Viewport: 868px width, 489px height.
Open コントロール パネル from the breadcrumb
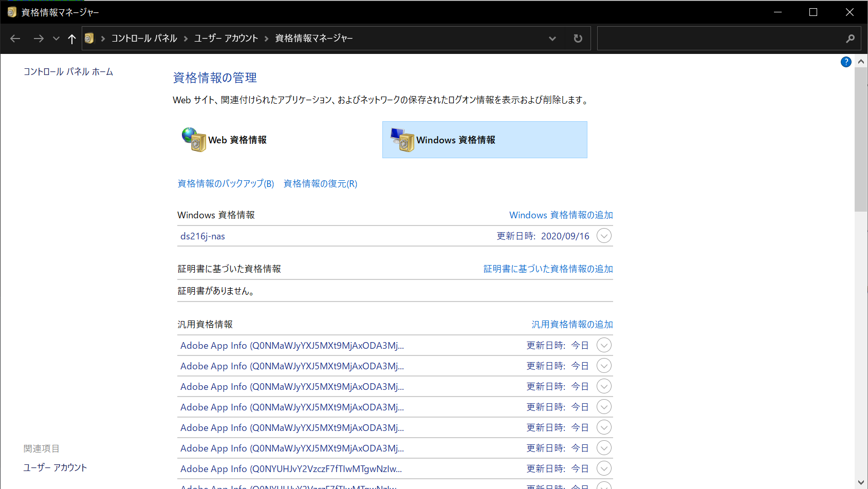coord(144,38)
